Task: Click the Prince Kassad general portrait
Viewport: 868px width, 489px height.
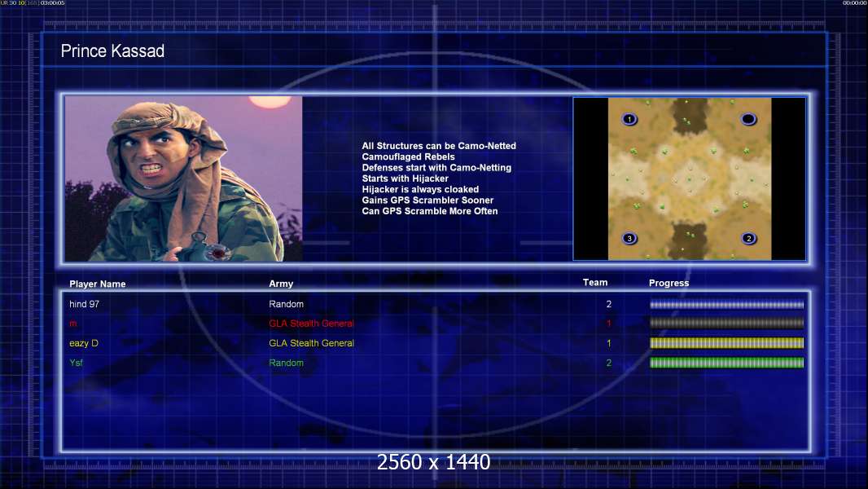Action: tap(184, 178)
